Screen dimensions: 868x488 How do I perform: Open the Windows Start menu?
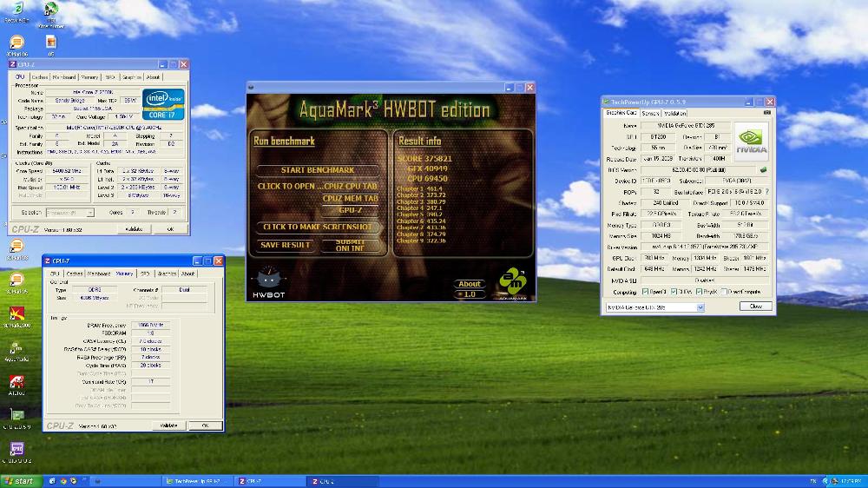click(x=21, y=481)
